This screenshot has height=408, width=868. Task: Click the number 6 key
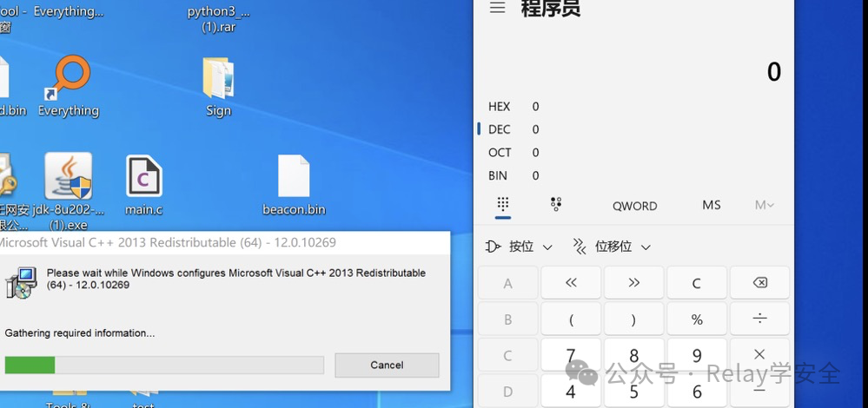697,391
